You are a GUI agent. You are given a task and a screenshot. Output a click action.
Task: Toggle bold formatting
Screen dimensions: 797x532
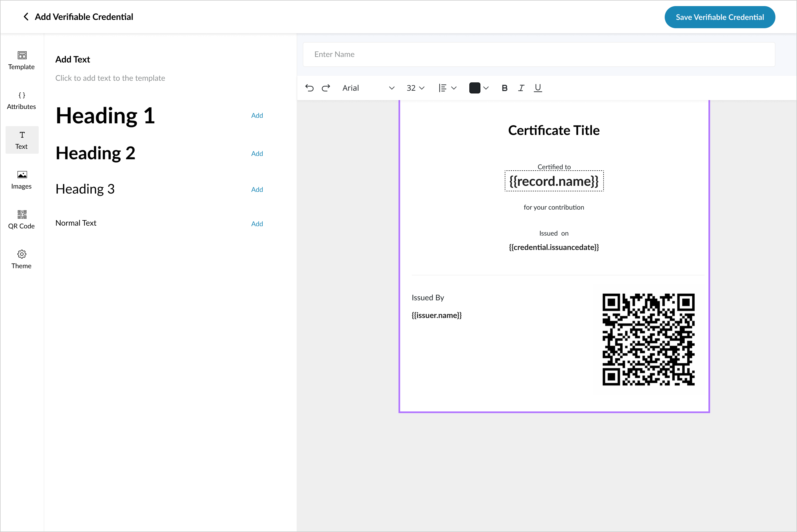point(504,88)
